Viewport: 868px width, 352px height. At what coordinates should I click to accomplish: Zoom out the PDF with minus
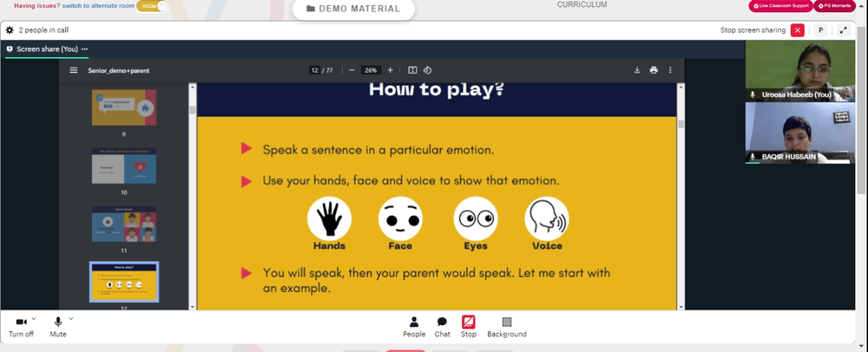pyautogui.click(x=352, y=70)
